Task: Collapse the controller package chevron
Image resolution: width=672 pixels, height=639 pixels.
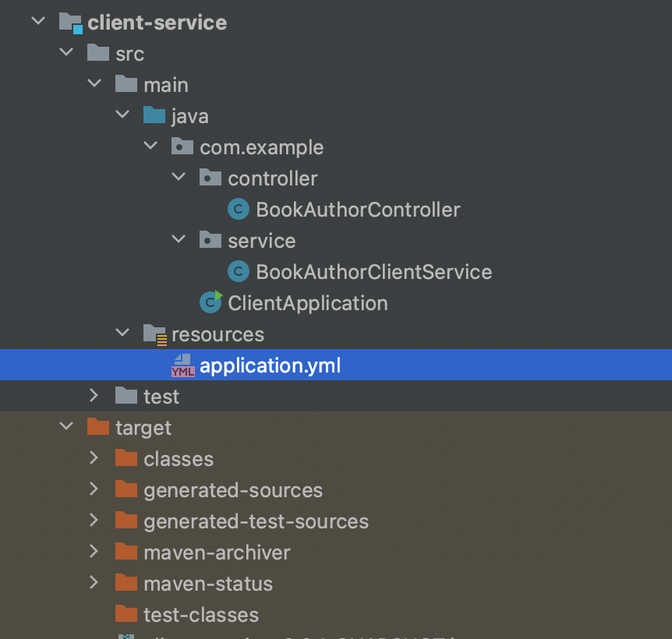Action: click(179, 176)
